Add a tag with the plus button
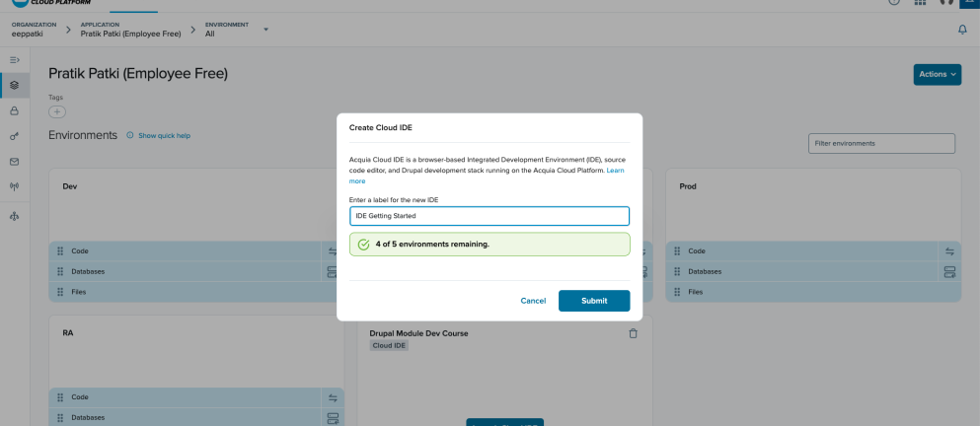The width and height of the screenshot is (980, 426). pyautogui.click(x=57, y=111)
